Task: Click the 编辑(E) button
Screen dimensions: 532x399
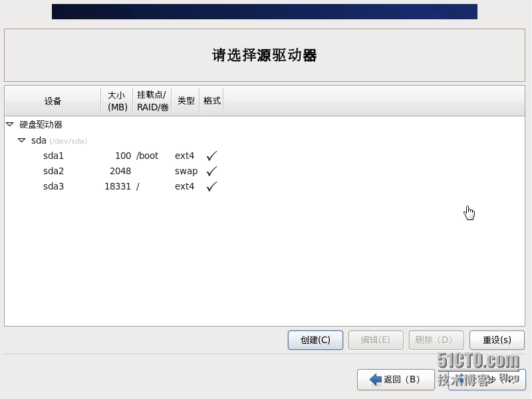Action: [376, 340]
